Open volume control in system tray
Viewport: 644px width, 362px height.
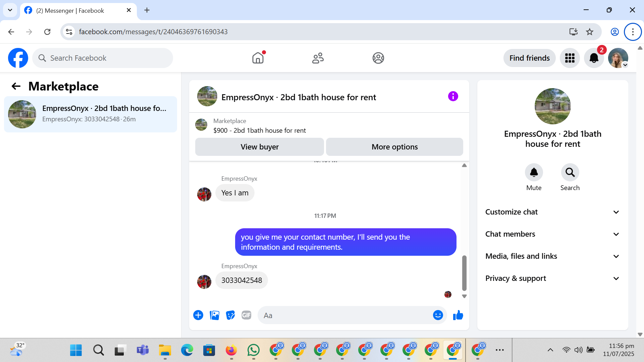tap(578, 350)
